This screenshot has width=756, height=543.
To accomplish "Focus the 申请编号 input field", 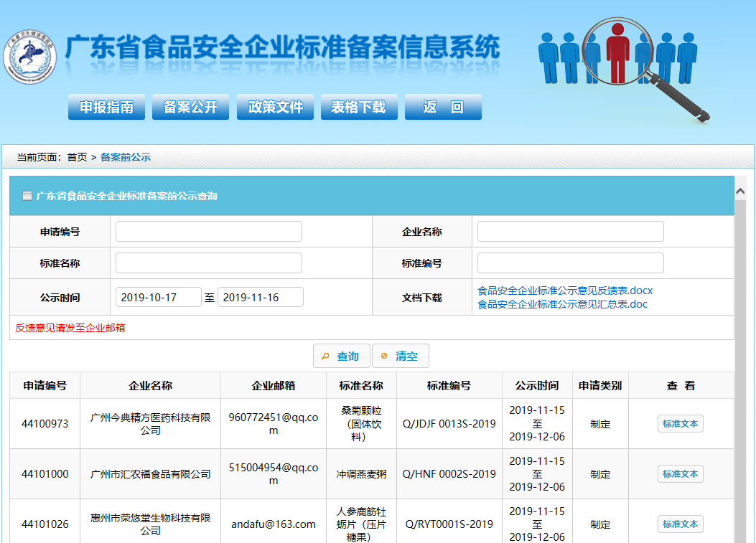I will click(x=209, y=231).
